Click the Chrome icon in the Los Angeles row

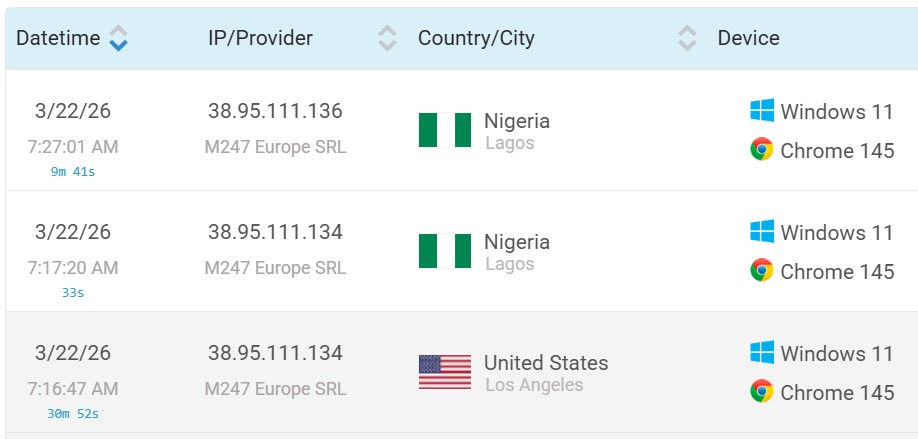762,391
